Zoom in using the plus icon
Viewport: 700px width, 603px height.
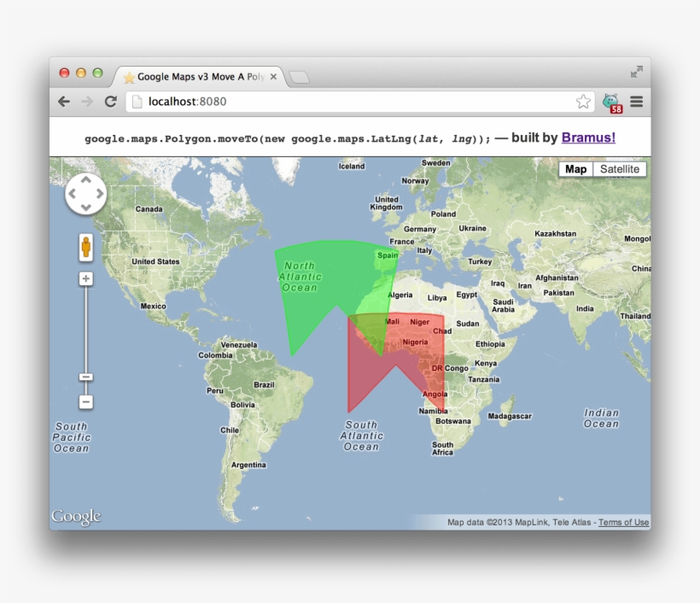[85, 278]
